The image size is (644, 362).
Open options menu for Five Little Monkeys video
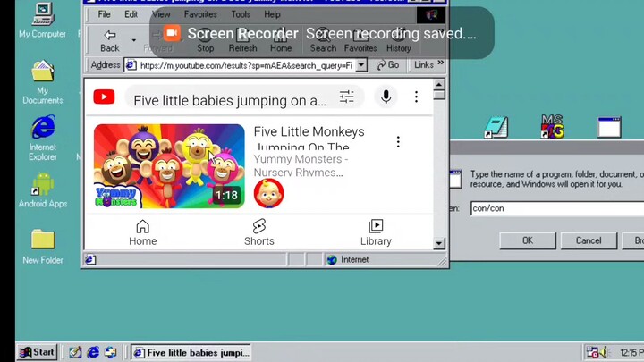398,141
